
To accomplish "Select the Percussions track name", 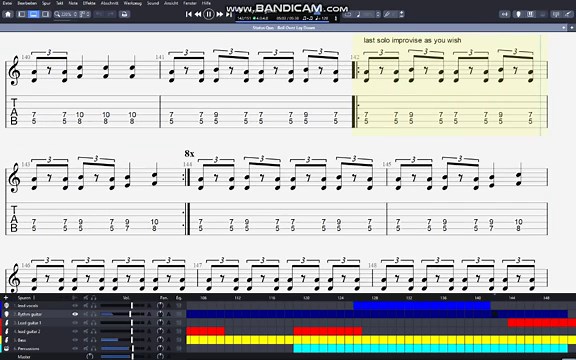I will pyautogui.click(x=28, y=349).
